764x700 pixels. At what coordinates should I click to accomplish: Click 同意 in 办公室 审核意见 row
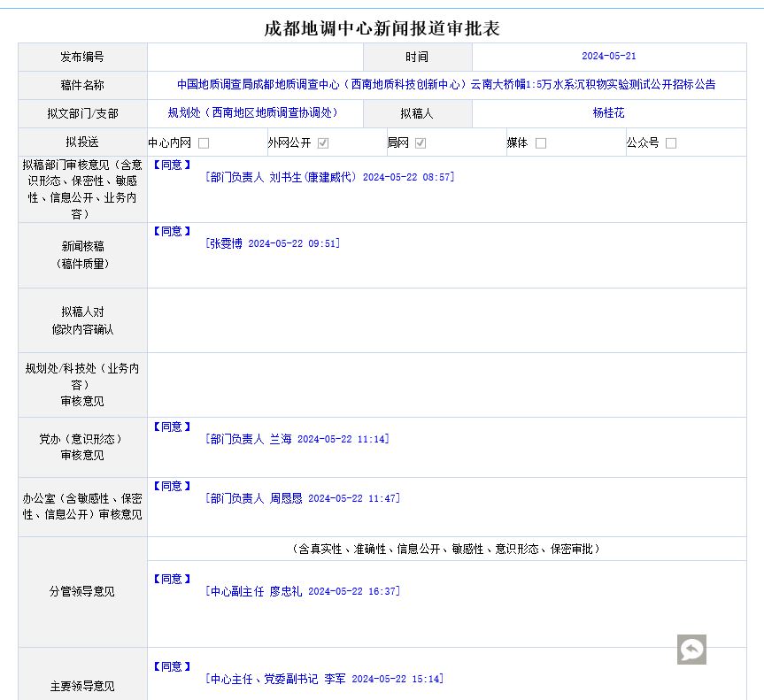[x=172, y=487]
